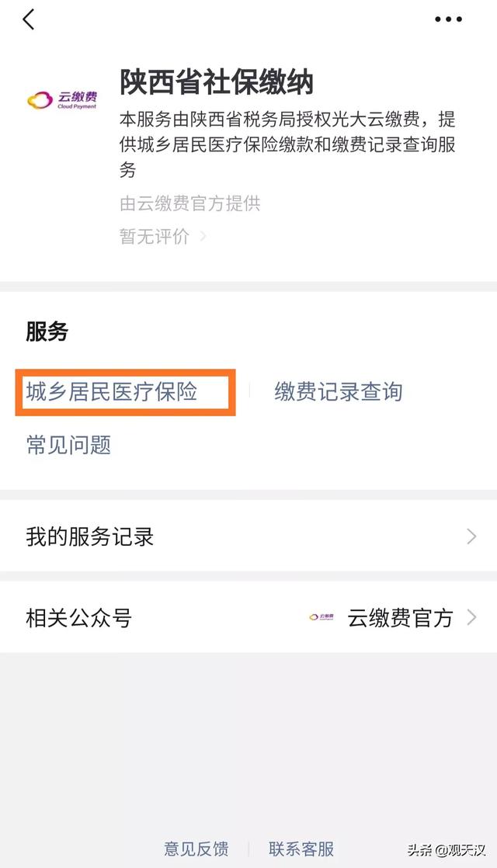Tap the 陕西省社保缴纳 title

coord(217,82)
